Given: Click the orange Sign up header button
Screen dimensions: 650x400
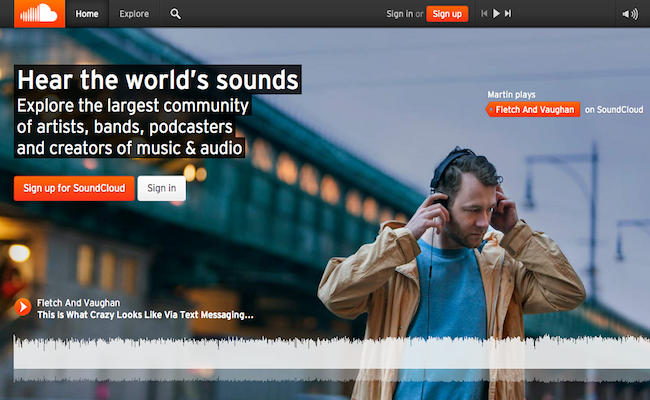Looking at the screenshot, I should click(x=447, y=14).
